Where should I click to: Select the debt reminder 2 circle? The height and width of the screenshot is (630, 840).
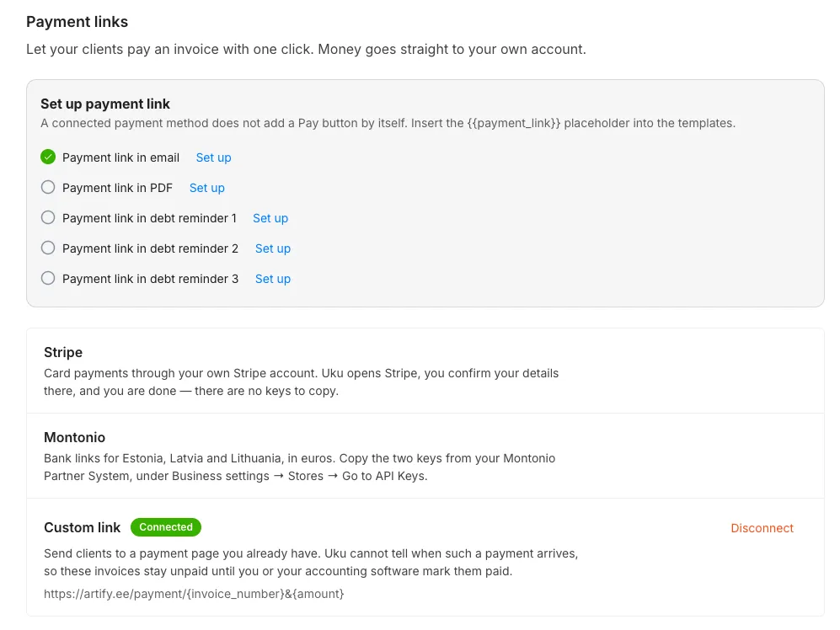click(48, 248)
